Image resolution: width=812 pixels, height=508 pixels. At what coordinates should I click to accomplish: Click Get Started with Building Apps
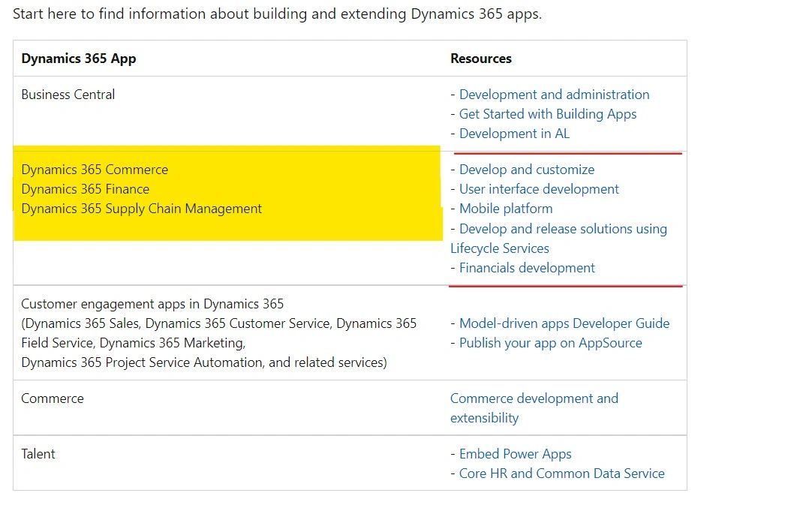548,114
